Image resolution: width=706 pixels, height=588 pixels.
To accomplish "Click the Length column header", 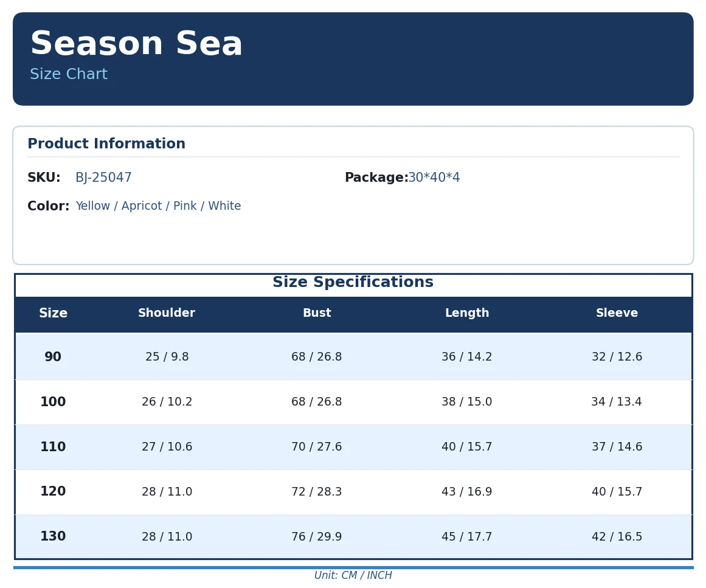I will click(x=467, y=313).
